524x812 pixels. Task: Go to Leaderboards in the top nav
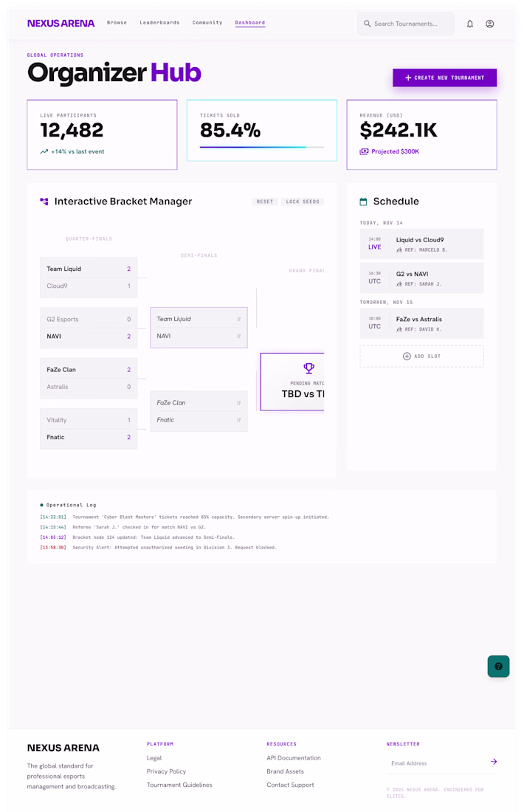pos(159,23)
